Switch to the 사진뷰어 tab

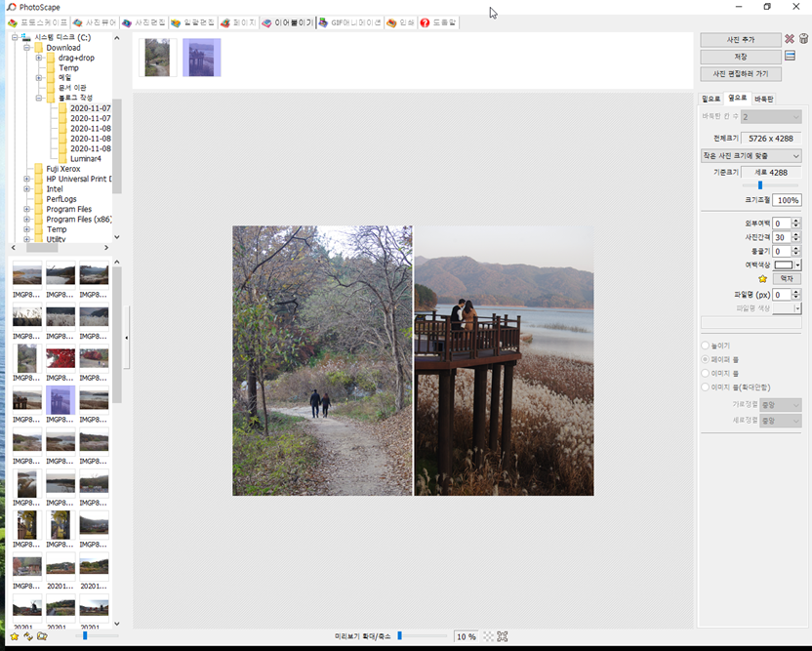coord(96,22)
